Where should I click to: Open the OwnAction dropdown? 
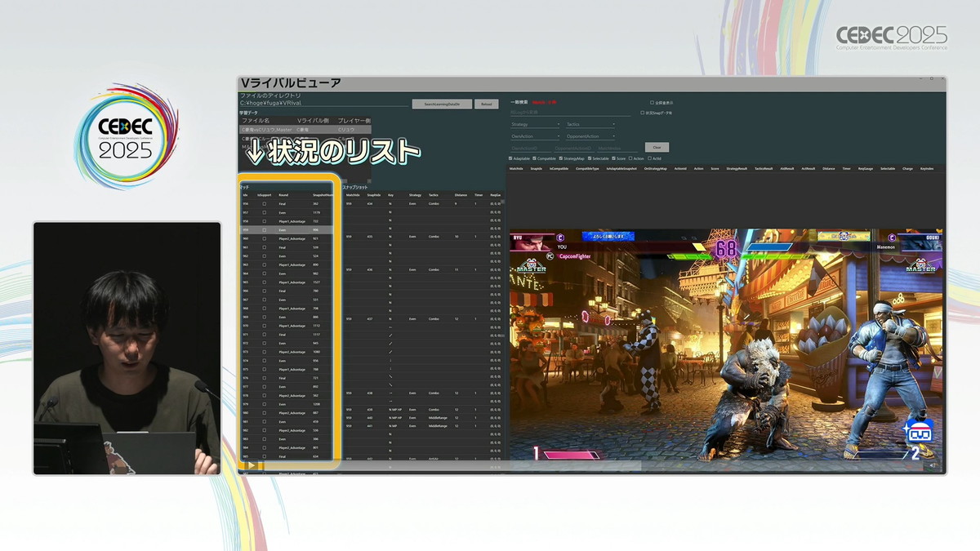[536, 136]
